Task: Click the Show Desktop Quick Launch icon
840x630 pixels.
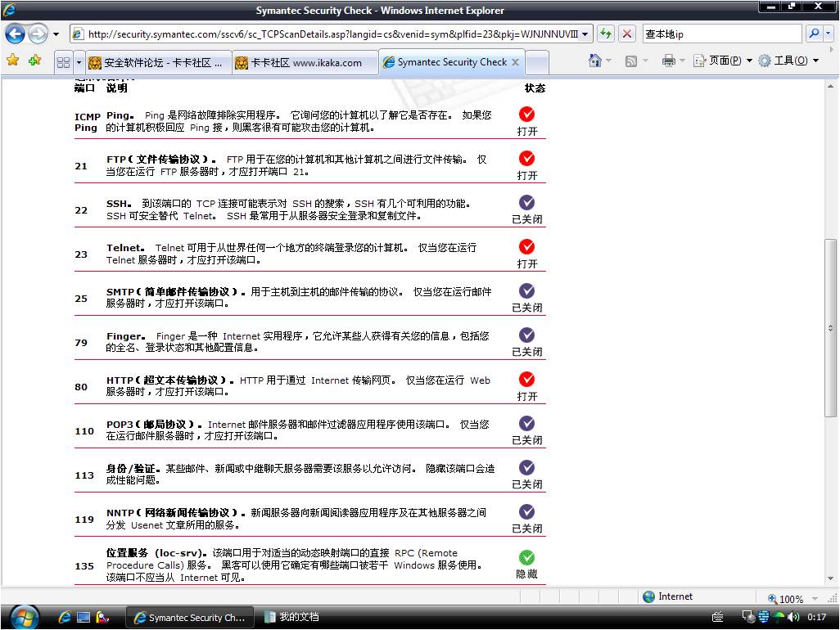Action: (84, 617)
